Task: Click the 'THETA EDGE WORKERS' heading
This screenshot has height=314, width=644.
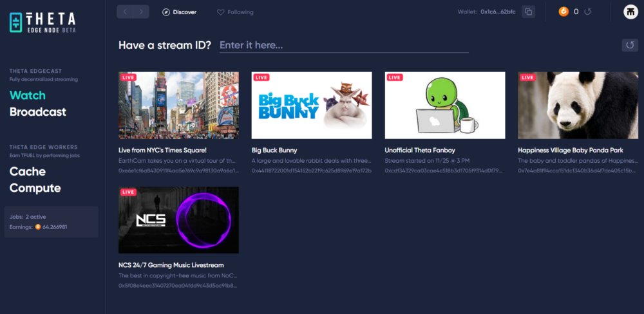Action: [x=44, y=147]
